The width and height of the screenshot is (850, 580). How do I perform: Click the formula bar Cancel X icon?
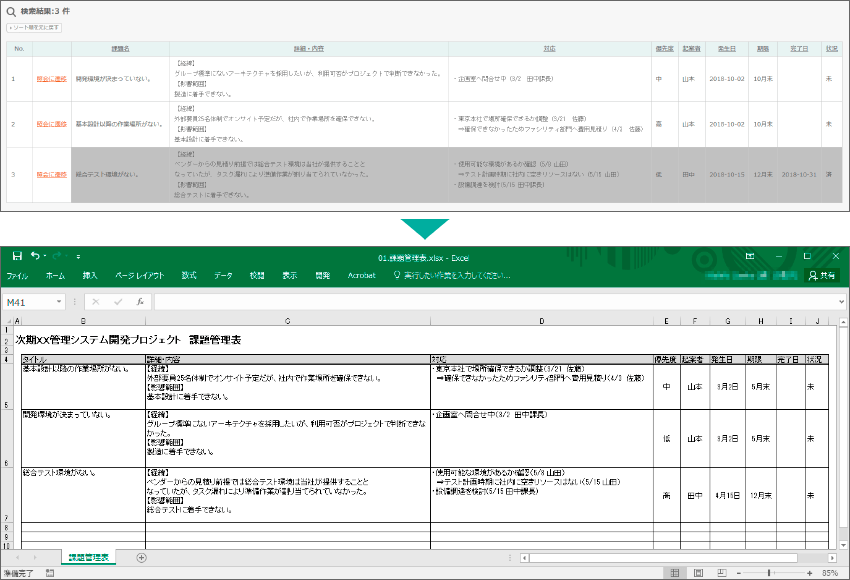pyautogui.click(x=95, y=302)
